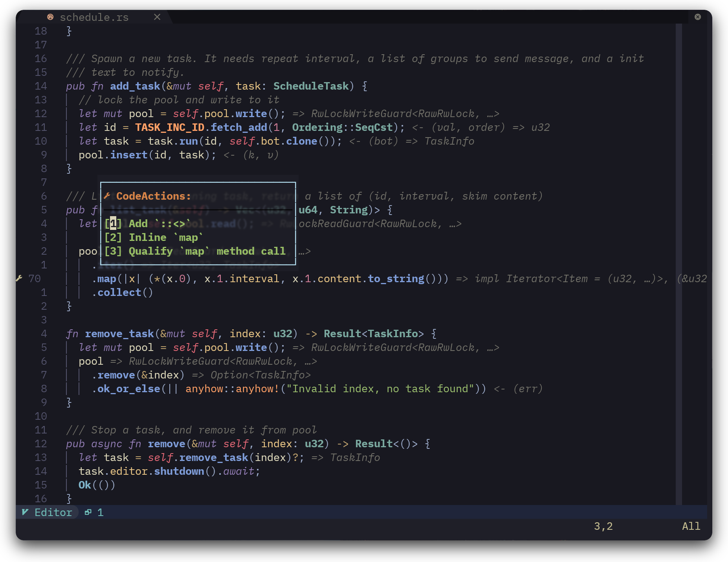This screenshot has width=728, height=562.
Task: Click the add_task function name
Action: (x=135, y=86)
